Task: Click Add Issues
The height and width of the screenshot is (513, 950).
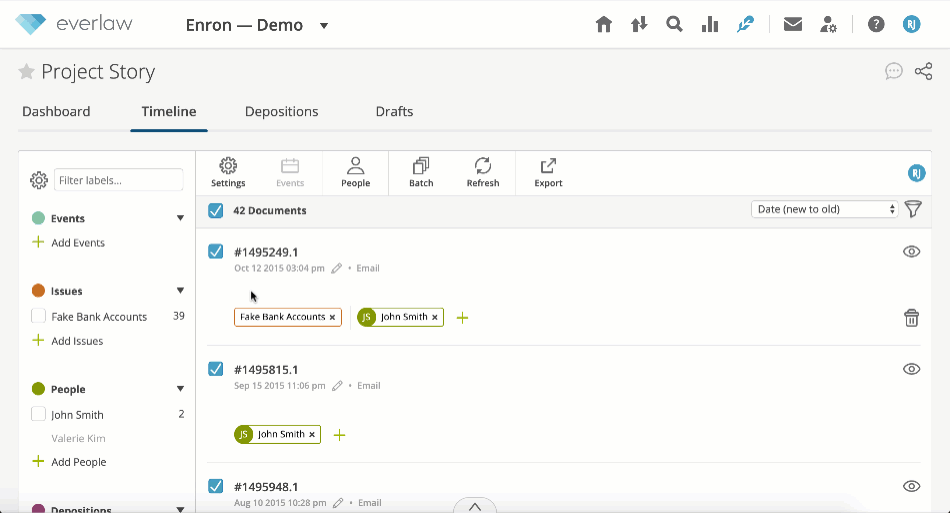Action: pyautogui.click(x=68, y=340)
